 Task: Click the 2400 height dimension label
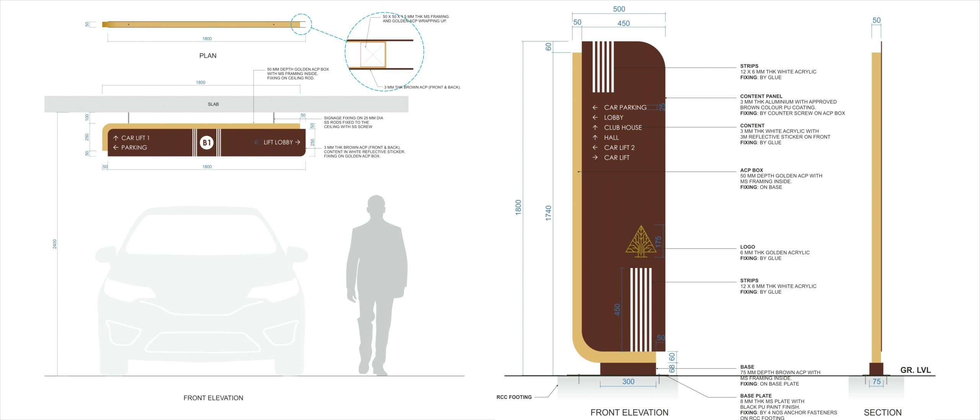(x=55, y=244)
